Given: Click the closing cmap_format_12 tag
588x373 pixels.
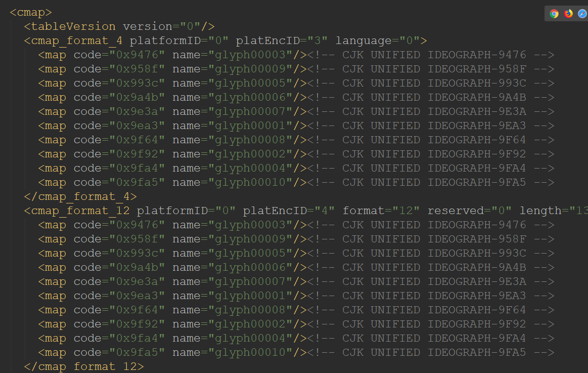Looking at the screenshot, I should click(84, 366).
